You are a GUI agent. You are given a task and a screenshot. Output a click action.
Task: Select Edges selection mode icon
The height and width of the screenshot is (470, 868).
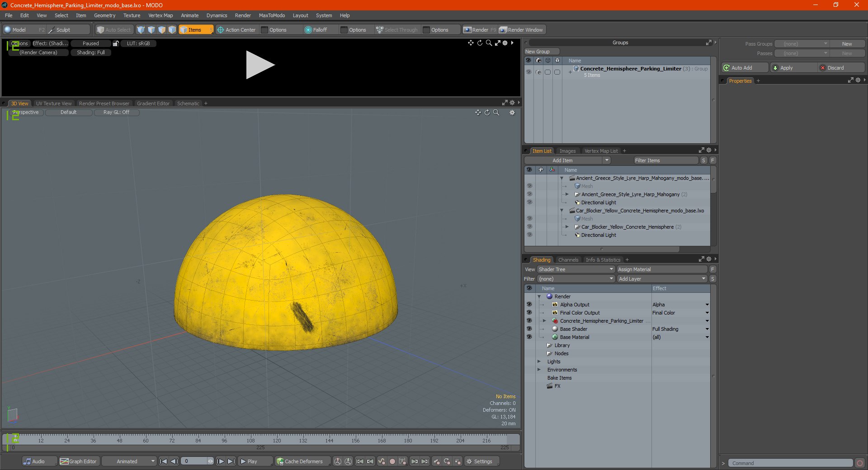click(151, 30)
